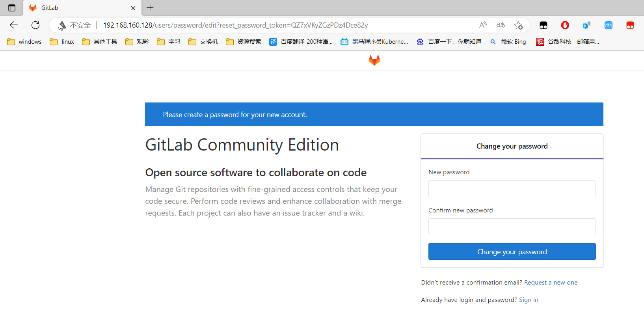Go back using the back arrow
The height and width of the screenshot is (322, 644).
pyautogui.click(x=14, y=25)
